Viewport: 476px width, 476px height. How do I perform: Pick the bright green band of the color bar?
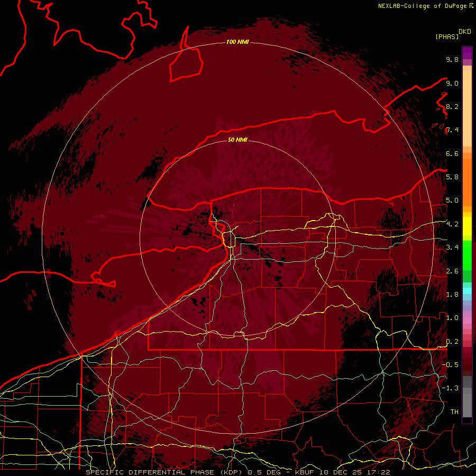pos(467,257)
